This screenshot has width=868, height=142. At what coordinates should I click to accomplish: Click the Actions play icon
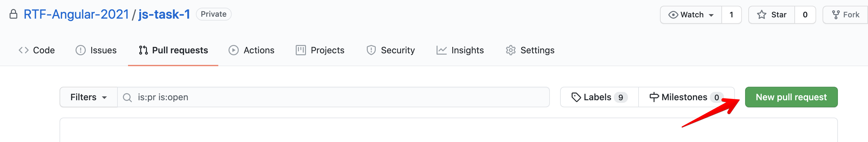point(233,50)
